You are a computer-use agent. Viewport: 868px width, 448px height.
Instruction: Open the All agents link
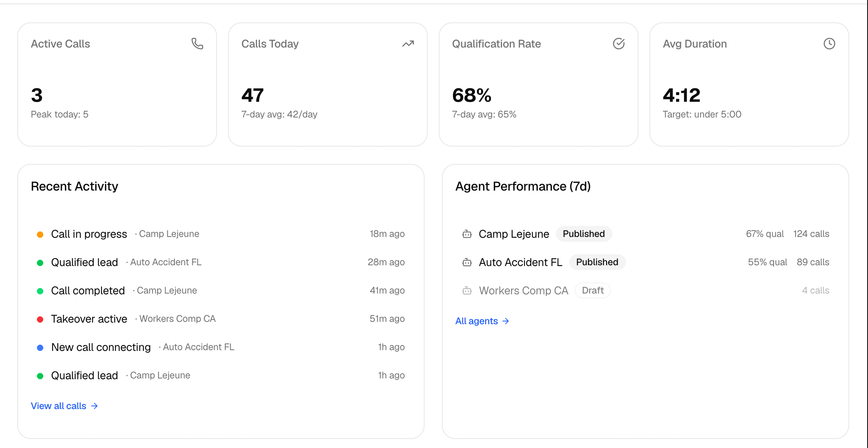click(482, 321)
